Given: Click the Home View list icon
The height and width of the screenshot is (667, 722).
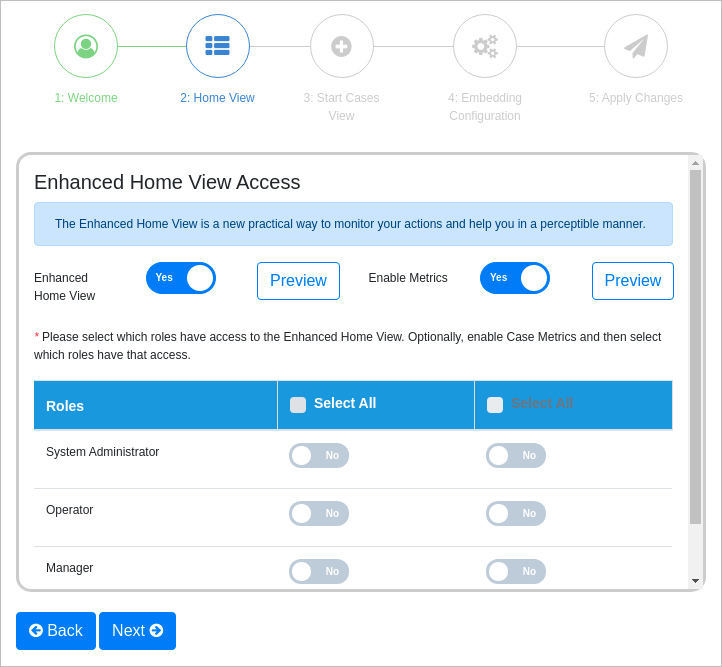Looking at the screenshot, I should [x=218, y=46].
